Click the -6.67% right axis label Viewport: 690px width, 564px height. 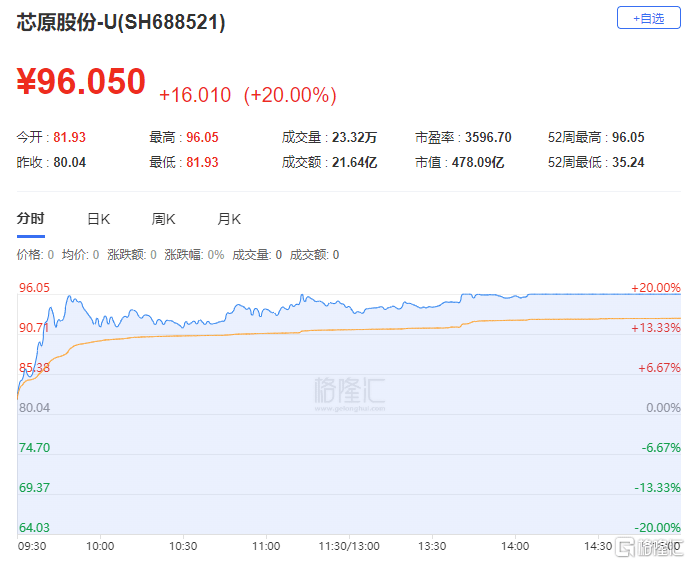tap(661, 448)
